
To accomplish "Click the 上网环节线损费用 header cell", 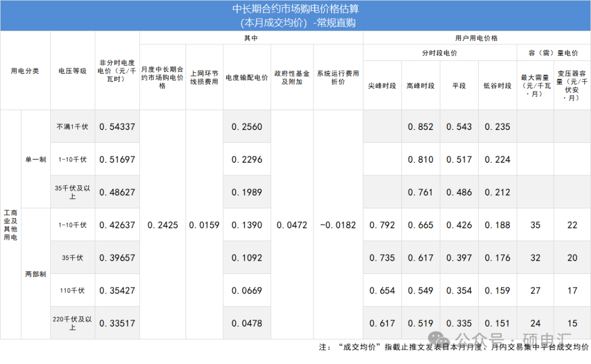I will coord(204,77).
